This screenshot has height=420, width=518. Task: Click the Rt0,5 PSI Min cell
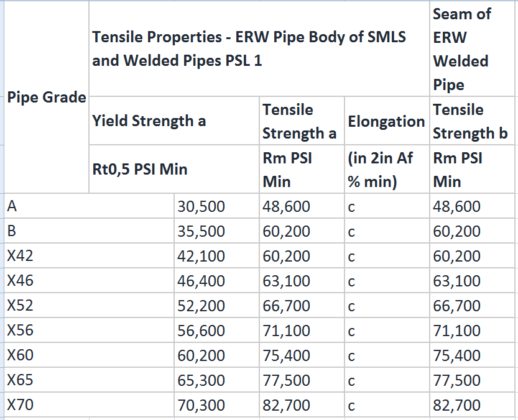(x=174, y=169)
